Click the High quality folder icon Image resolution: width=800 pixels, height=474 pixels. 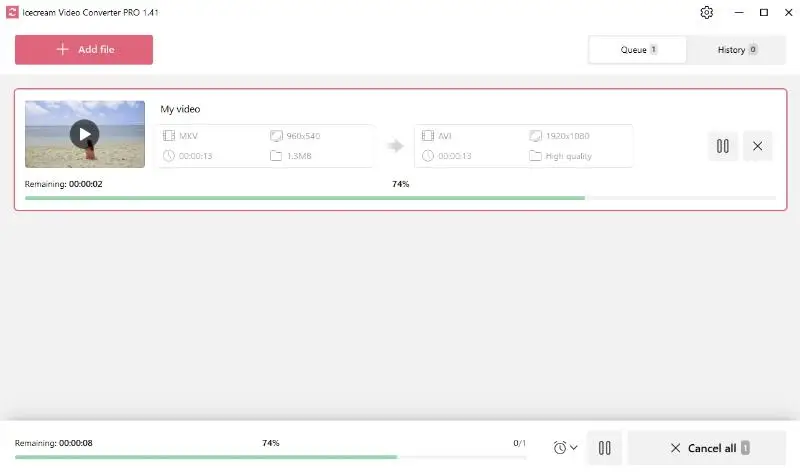[536, 156]
